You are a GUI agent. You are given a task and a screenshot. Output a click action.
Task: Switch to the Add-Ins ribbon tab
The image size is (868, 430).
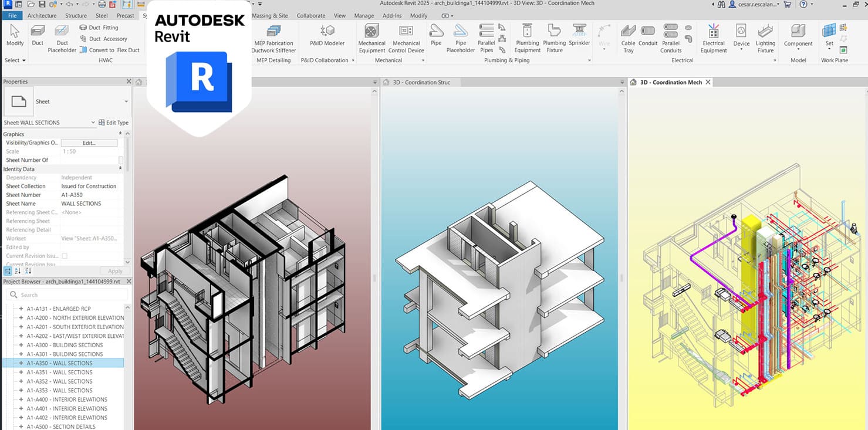coord(391,15)
